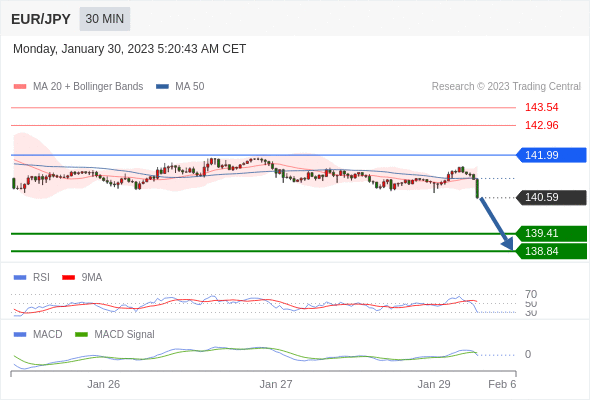Click the blue 141.99 pivot price tag

[551, 155]
